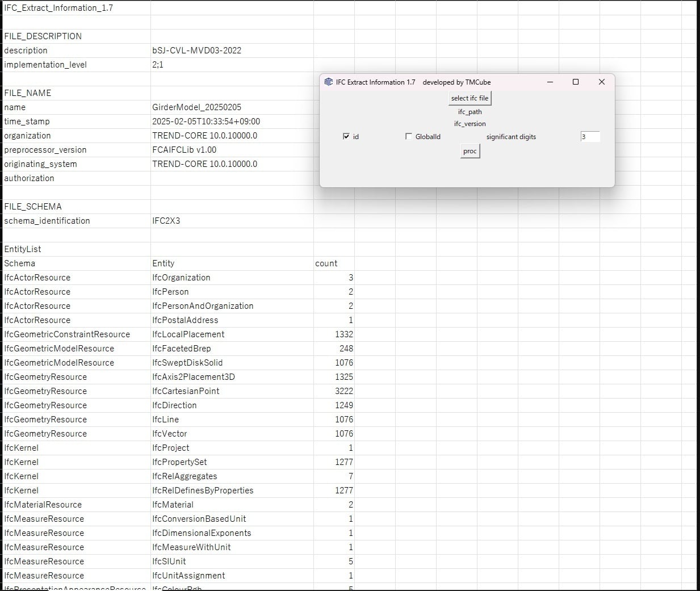Click the 3222 count value cell

[343, 391]
